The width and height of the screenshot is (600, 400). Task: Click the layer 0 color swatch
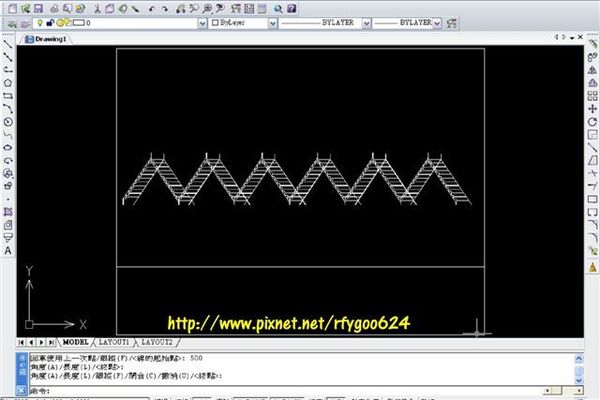78,23
